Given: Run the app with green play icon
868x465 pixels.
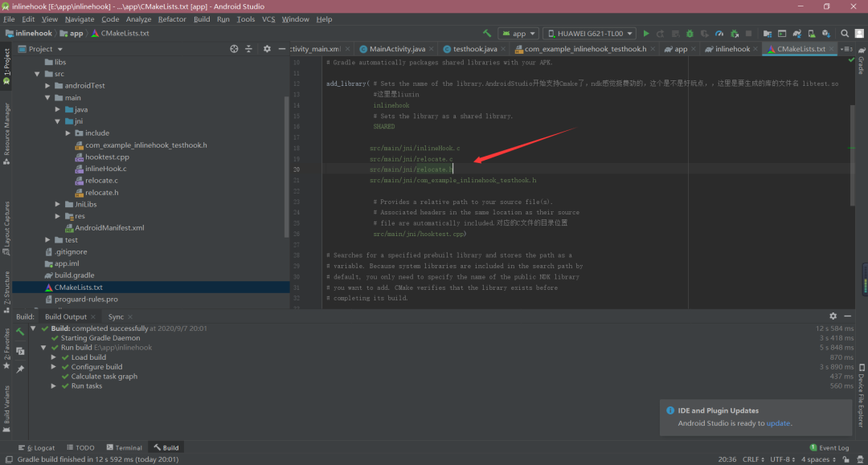Looking at the screenshot, I should tap(646, 33).
